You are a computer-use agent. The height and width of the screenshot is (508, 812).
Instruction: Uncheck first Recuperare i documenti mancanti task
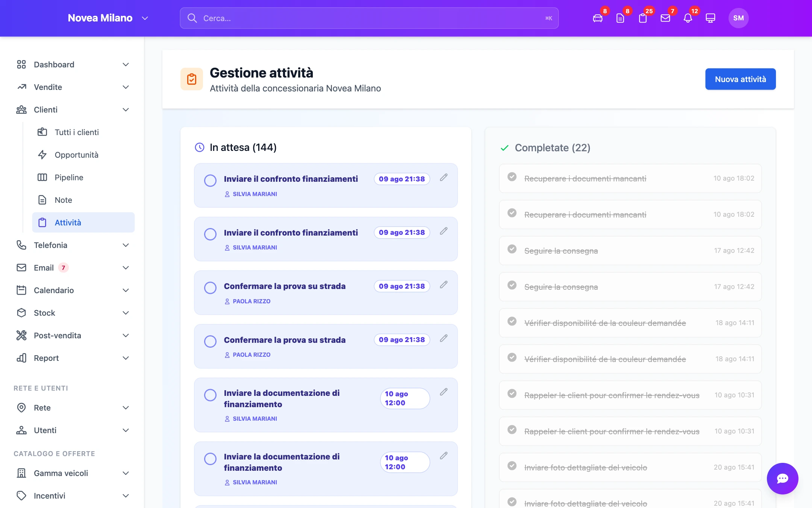click(512, 177)
